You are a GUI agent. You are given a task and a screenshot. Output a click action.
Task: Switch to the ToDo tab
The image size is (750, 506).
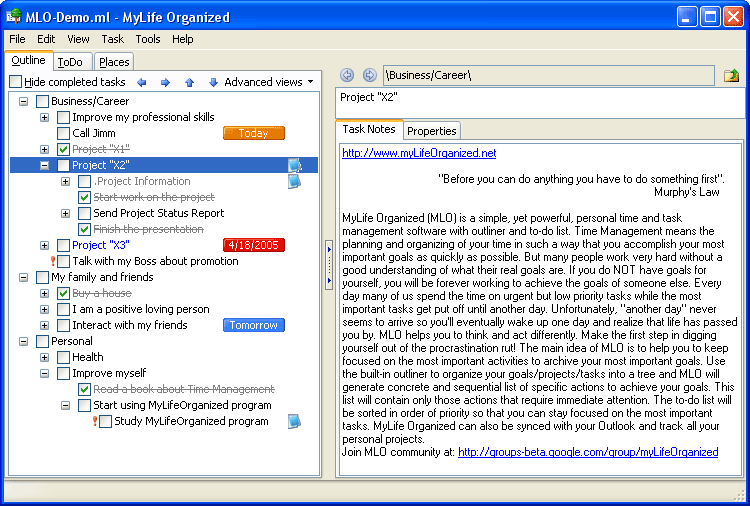pyautogui.click(x=72, y=62)
